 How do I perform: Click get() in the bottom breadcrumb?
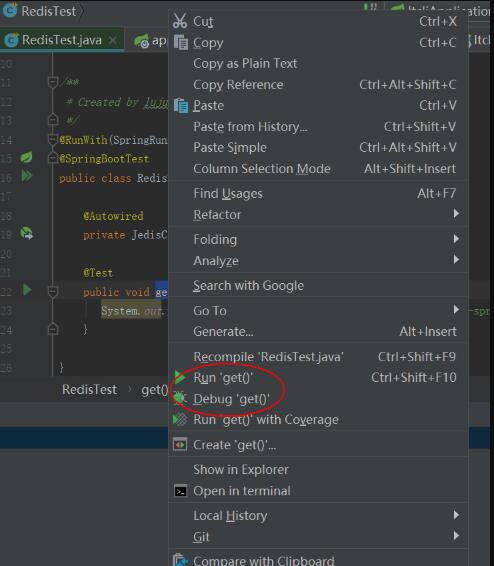(x=154, y=390)
